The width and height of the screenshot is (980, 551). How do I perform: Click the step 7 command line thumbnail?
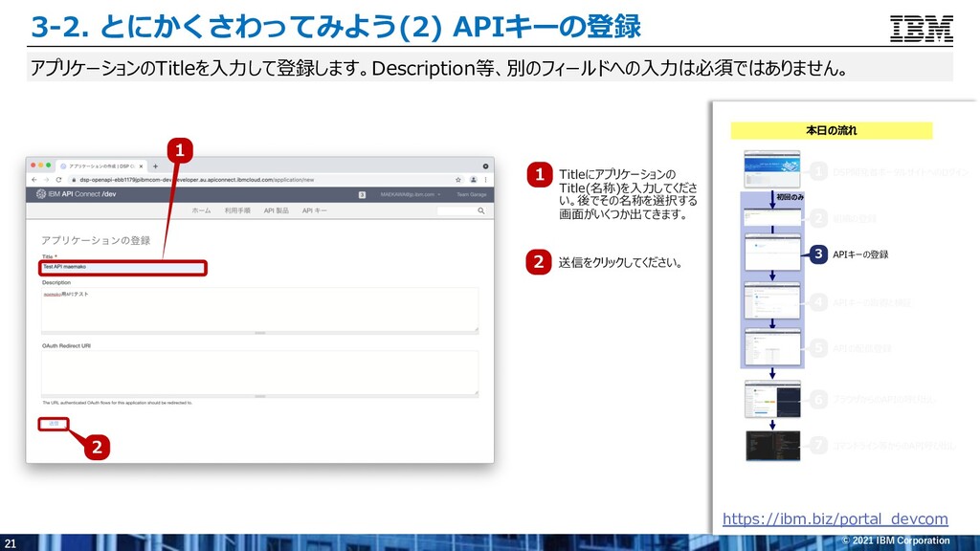tap(772, 446)
